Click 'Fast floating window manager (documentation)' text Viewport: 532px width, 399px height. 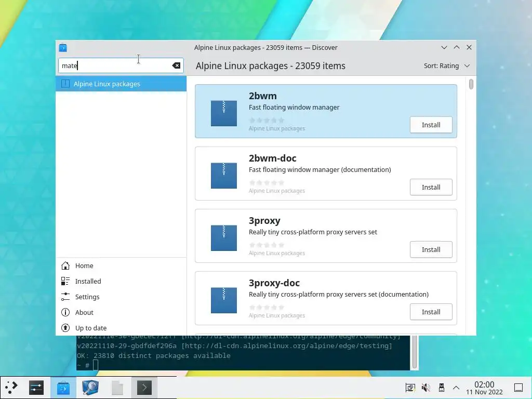(x=320, y=170)
